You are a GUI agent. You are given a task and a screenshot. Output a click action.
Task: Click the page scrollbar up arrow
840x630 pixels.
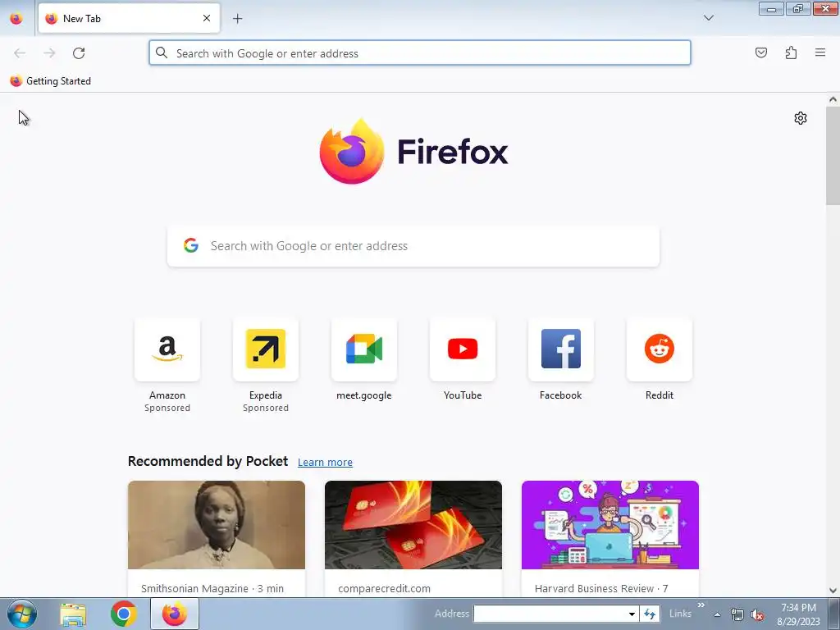tap(833, 99)
